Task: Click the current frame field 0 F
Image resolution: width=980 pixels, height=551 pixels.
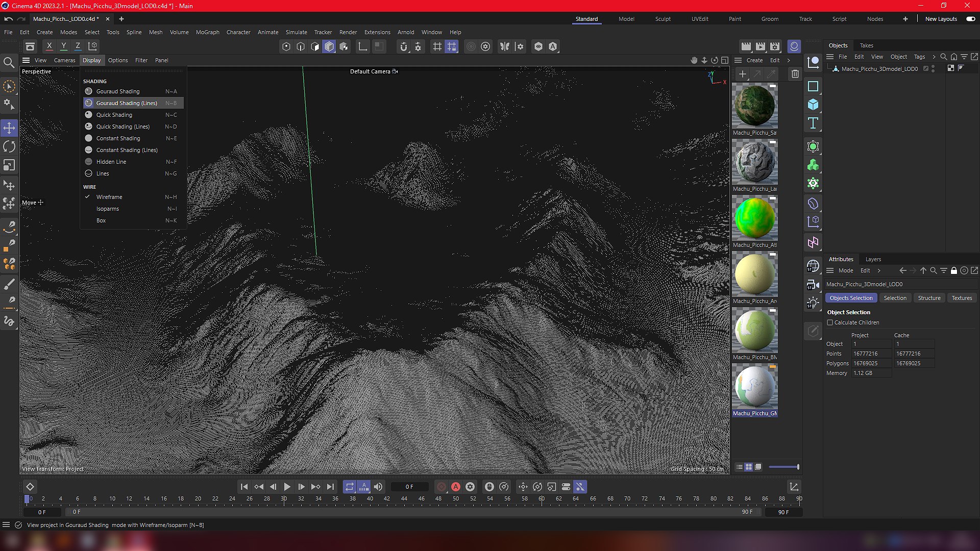Action: pos(409,487)
